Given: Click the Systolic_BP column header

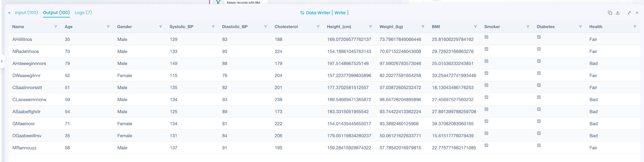Looking at the screenshot, I should coord(181,27).
